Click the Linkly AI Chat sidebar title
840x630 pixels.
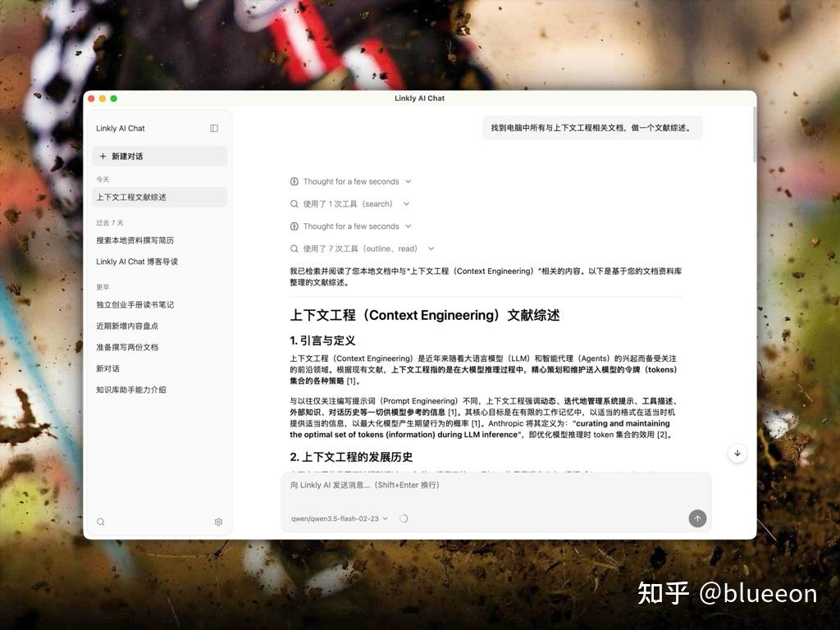[121, 128]
